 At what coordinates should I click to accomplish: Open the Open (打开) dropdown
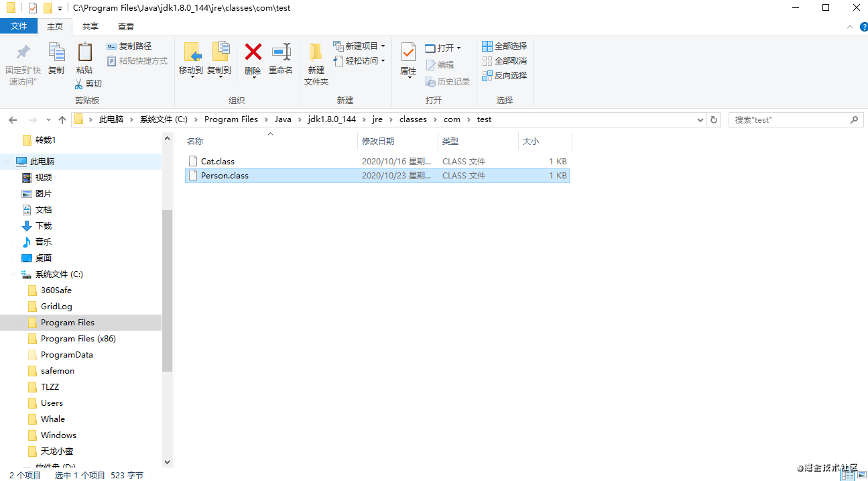point(443,48)
